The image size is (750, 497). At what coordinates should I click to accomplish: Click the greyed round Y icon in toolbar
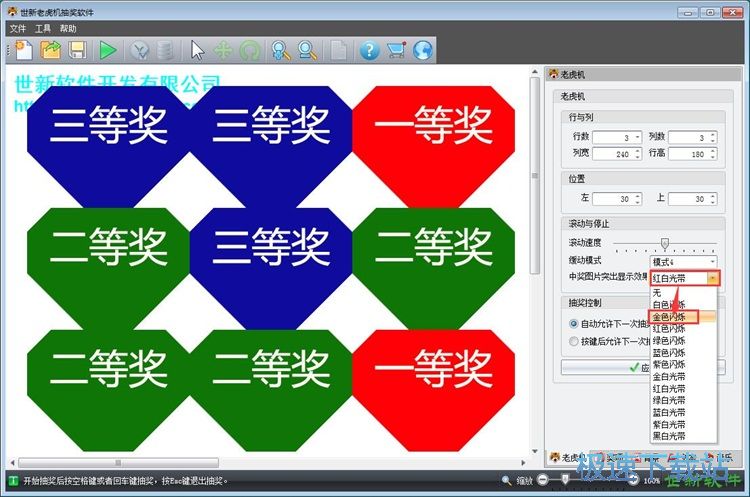click(x=139, y=51)
